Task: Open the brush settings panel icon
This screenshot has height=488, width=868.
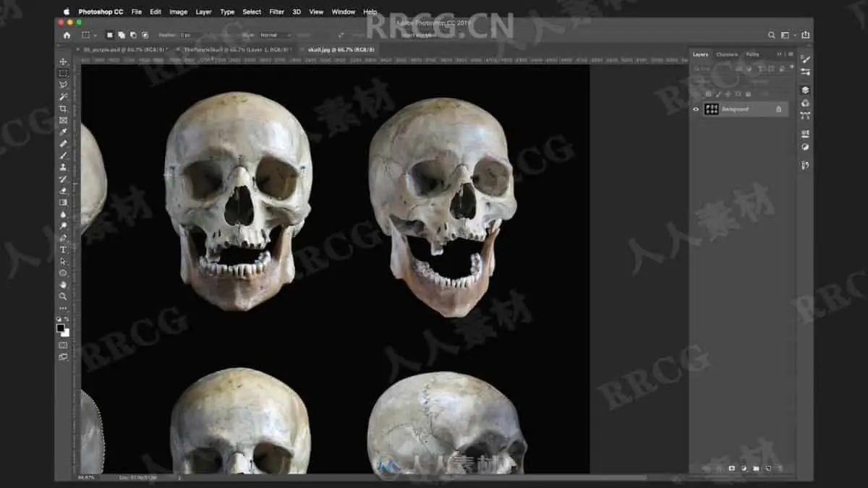Action: (805, 59)
